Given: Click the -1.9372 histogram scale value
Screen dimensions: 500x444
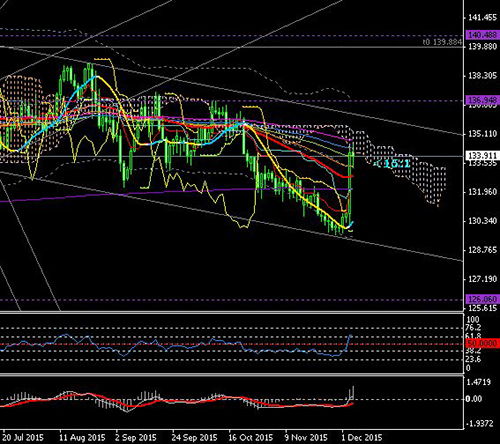Looking at the screenshot, I should [x=479, y=424].
